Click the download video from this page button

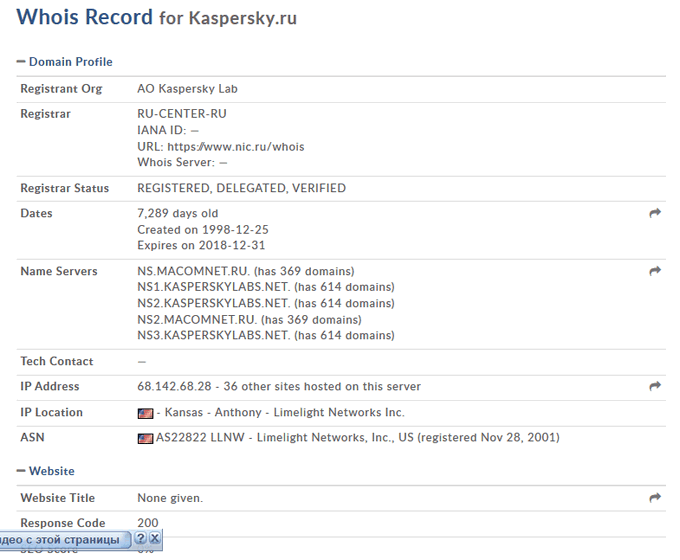pyautogui.click(x=64, y=540)
